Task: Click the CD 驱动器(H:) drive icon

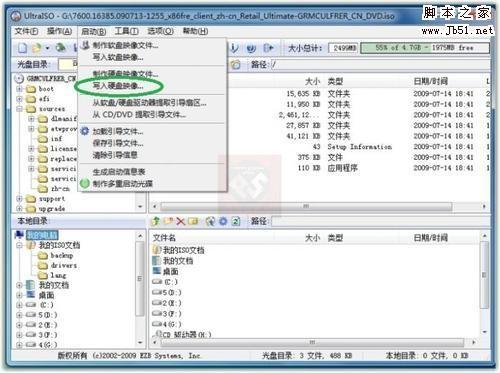Action: pyautogui.click(x=157, y=334)
